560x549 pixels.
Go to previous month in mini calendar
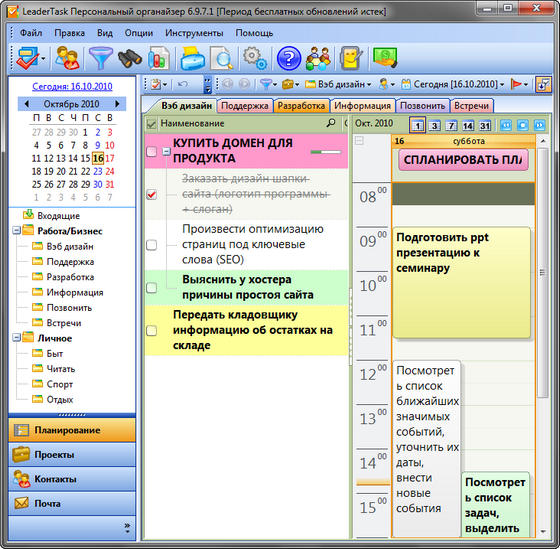click(x=27, y=104)
